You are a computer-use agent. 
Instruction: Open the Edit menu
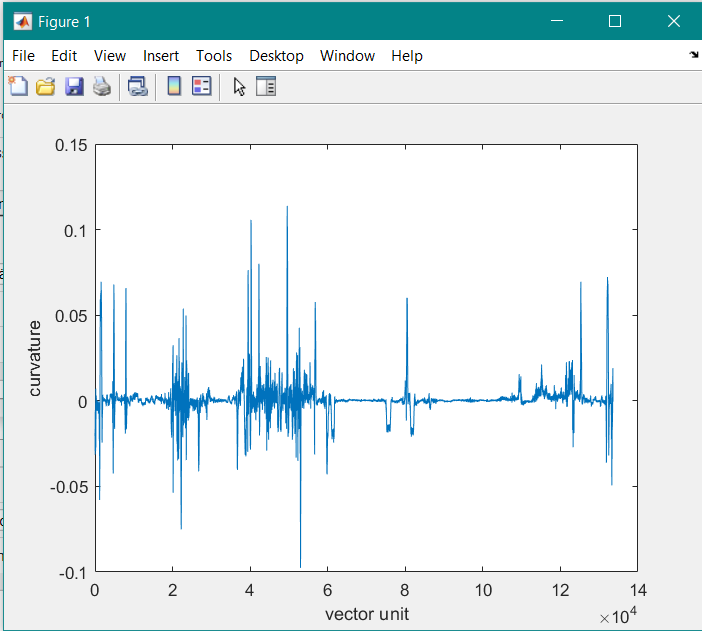tap(64, 56)
